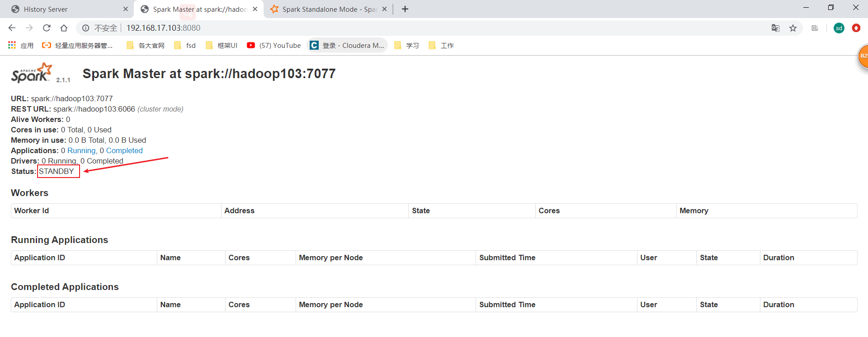Show site security info icon
Screen dimensions: 868x337
pos(85,28)
